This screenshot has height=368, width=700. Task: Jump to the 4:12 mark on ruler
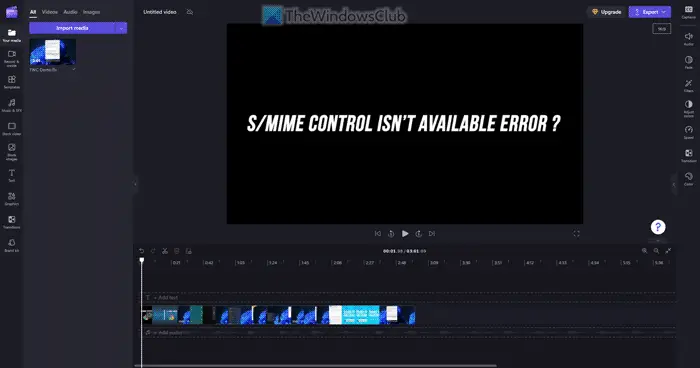click(x=530, y=263)
